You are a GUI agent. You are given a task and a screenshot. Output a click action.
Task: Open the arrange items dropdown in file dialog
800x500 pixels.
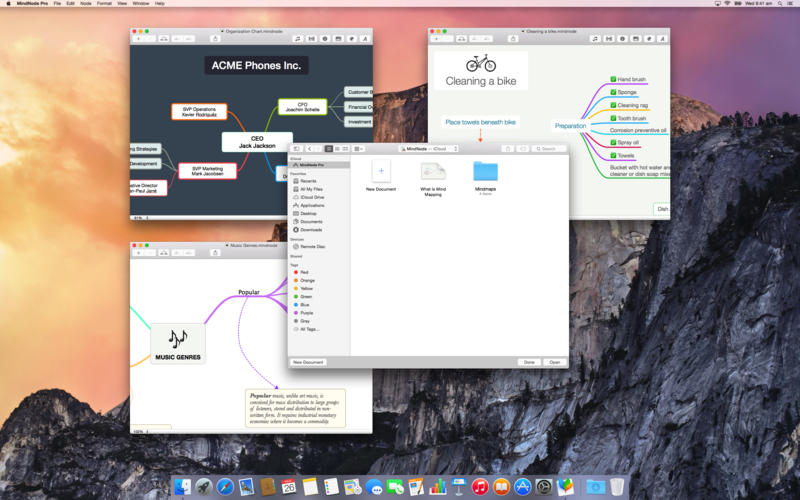pos(359,148)
